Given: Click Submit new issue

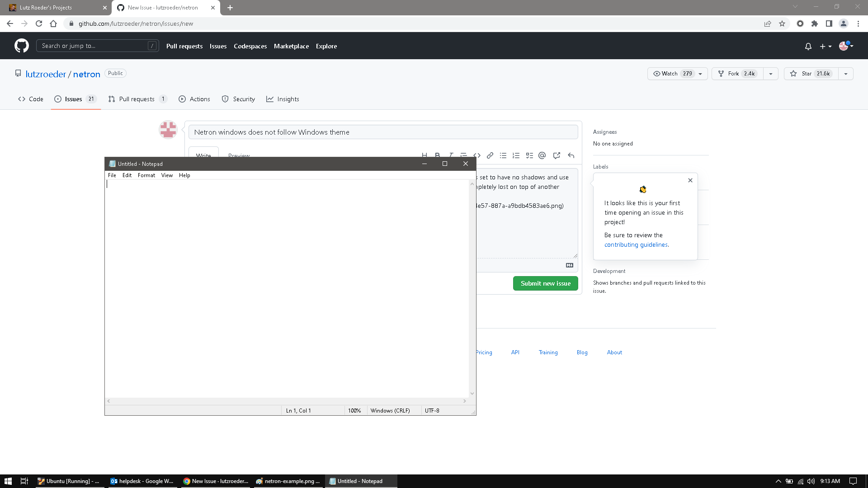Looking at the screenshot, I should tap(545, 283).
